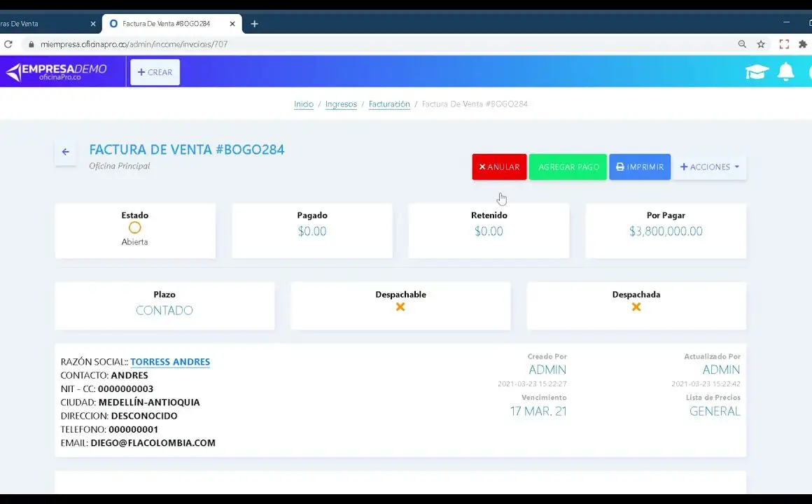Open a new browser tab
Image resolution: width=812 pixels, height=504 pixels.
tap(254, 24)
